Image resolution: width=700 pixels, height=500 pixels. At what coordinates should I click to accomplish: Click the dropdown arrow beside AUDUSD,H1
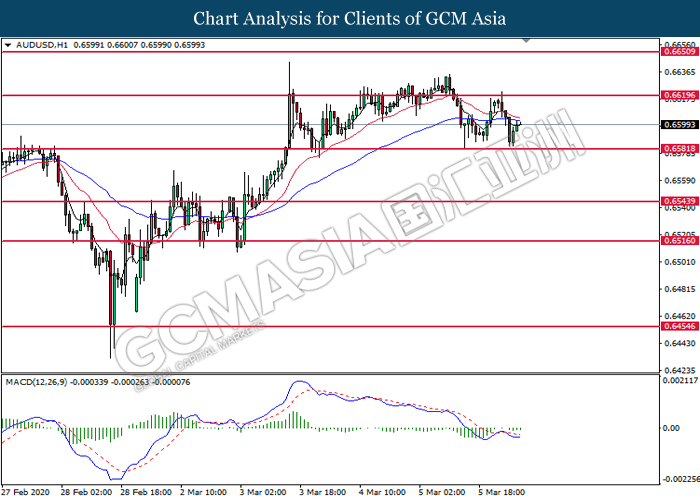click(x=8, y=45)
